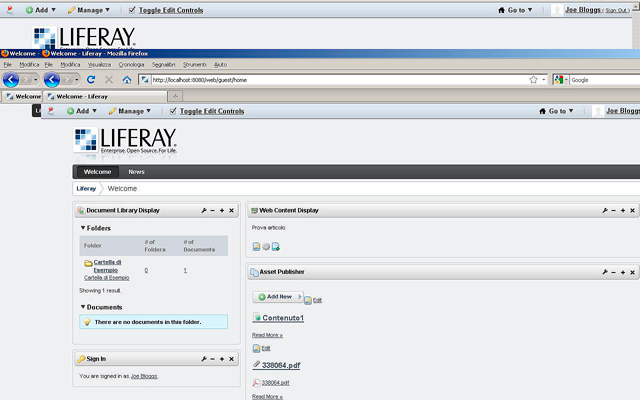This screenshot has width=640, height=400.
Task: Open Go to menu in dock below Firefox tabs
Action: [556, 111]
